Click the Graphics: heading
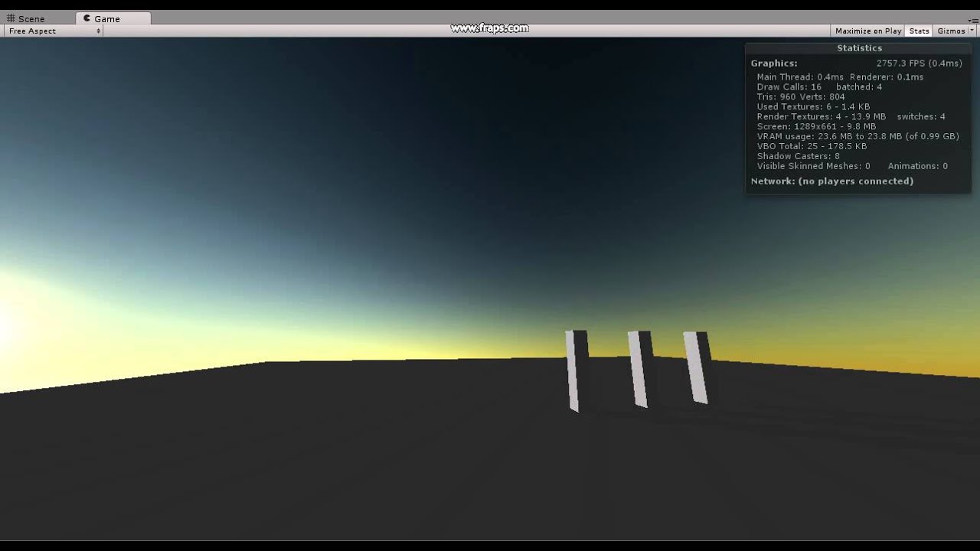The width and height of the screenshot is (980, 551). point(774,64)
